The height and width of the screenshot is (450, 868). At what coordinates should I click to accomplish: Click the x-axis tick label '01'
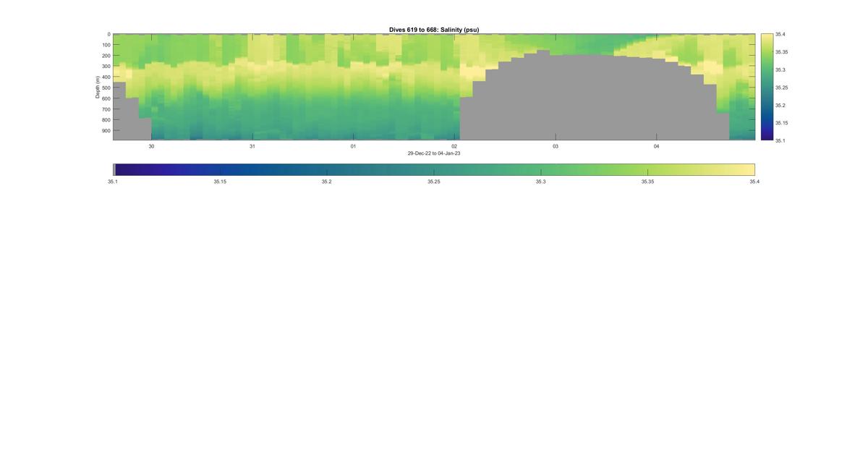[354, 146]
